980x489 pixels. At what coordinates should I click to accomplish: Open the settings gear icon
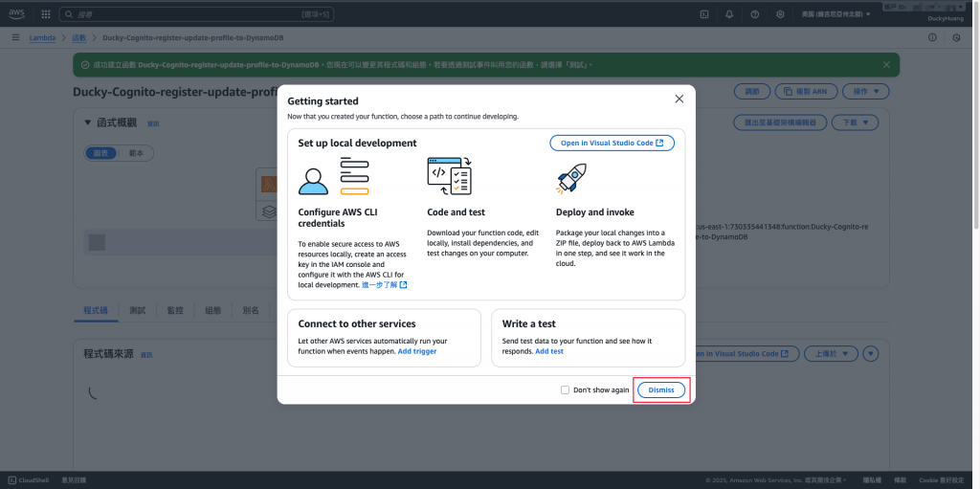coord(780,13)
